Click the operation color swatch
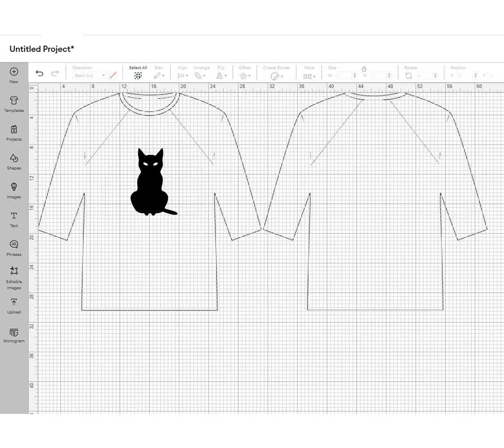The image size is (504, 448). pos(113,75)
